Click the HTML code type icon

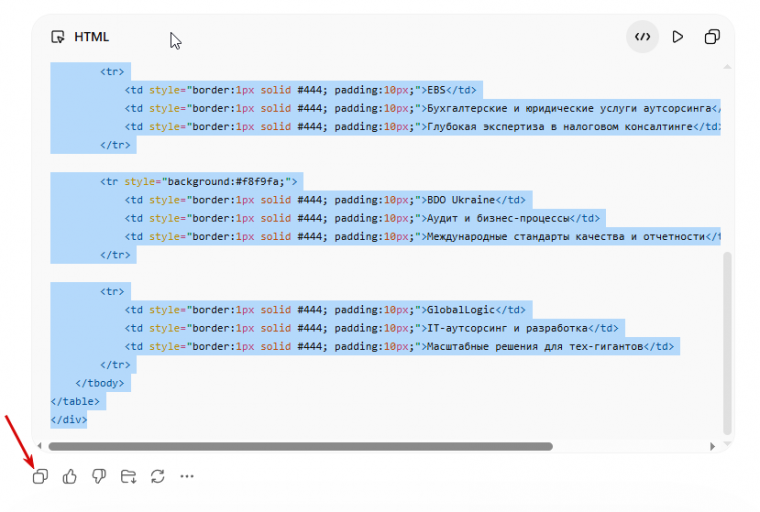(58, 37)
